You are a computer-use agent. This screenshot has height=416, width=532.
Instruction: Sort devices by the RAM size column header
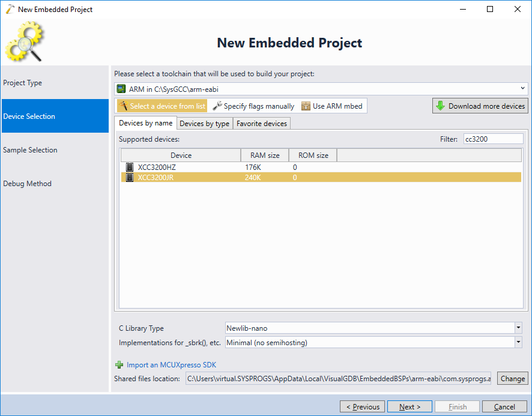click(x=265, y=155)
